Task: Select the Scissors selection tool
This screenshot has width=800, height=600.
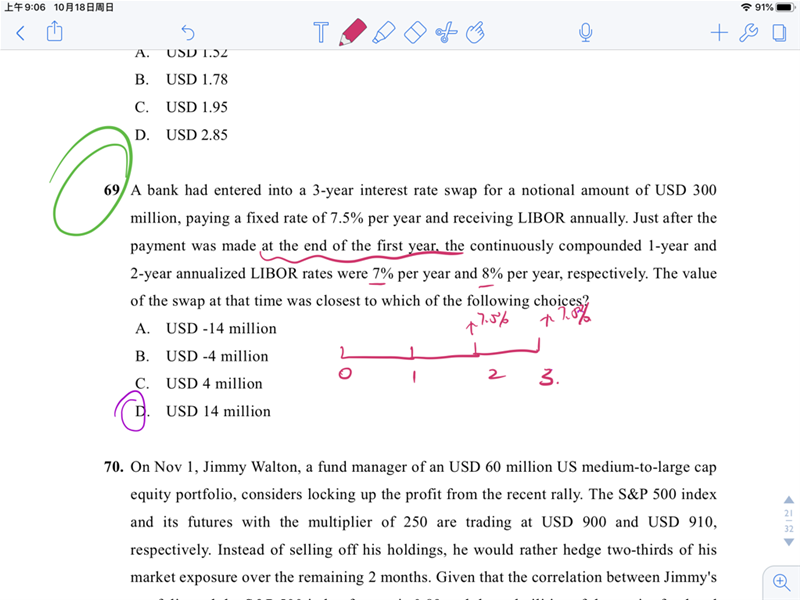Action: tap(446, 33)
